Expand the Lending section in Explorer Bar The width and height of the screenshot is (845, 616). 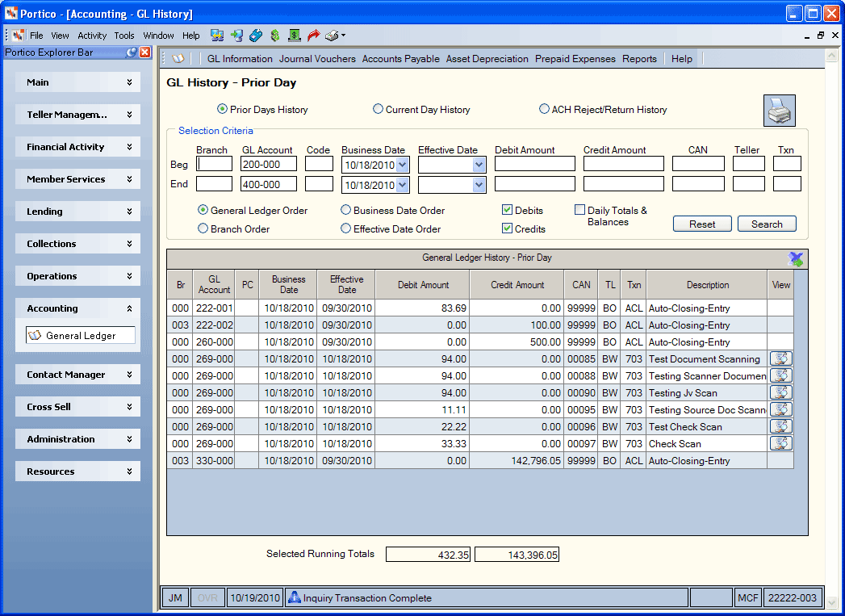tap(78, 212)
